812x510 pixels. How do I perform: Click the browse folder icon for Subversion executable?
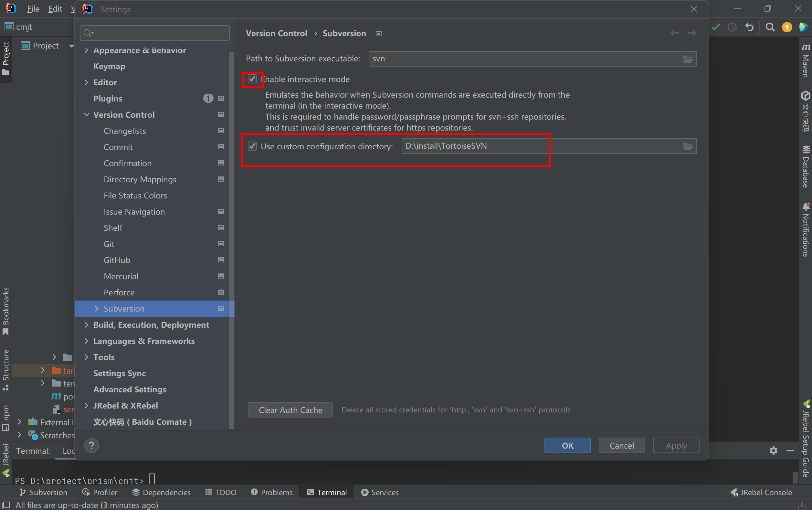[688, 59]
